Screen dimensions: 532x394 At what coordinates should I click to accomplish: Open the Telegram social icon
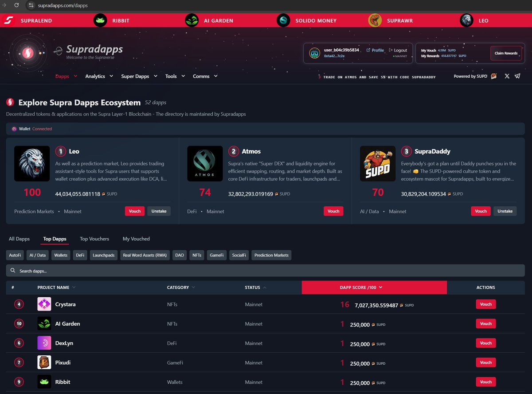pos(517,76)
